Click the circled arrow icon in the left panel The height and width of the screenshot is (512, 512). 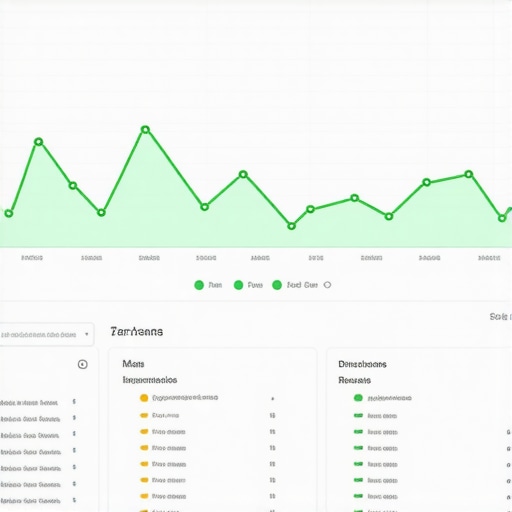(x=83, y=364)
